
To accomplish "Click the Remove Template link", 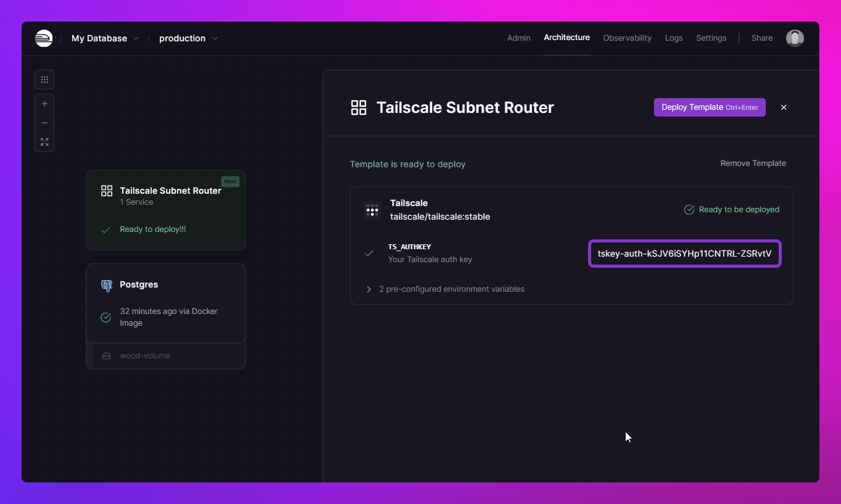I will 753,163.
